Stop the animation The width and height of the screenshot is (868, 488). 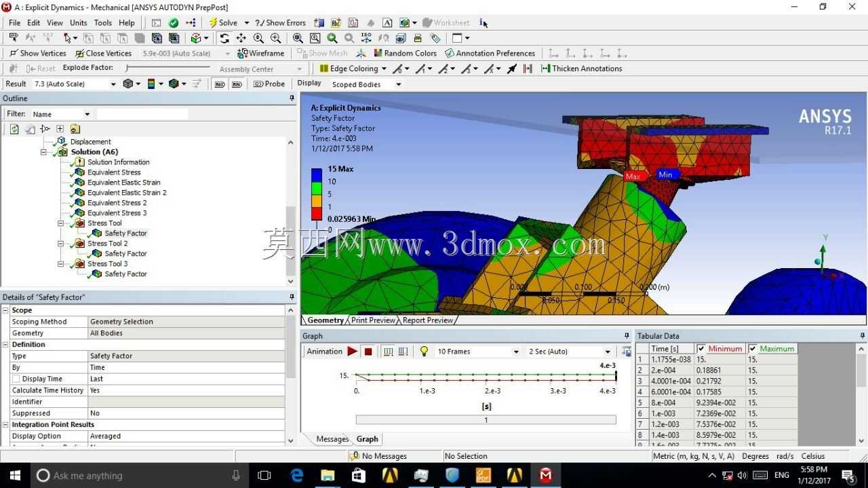click(368, 352)
